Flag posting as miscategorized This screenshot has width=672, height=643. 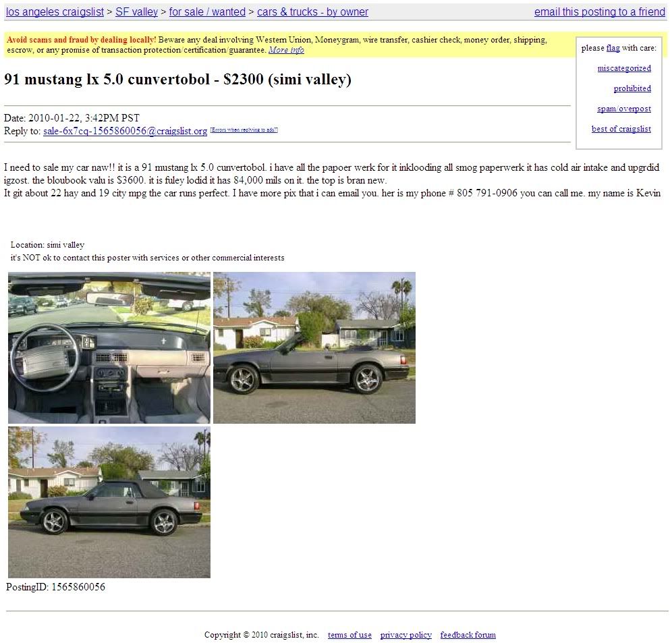click(x=624, y=68)
